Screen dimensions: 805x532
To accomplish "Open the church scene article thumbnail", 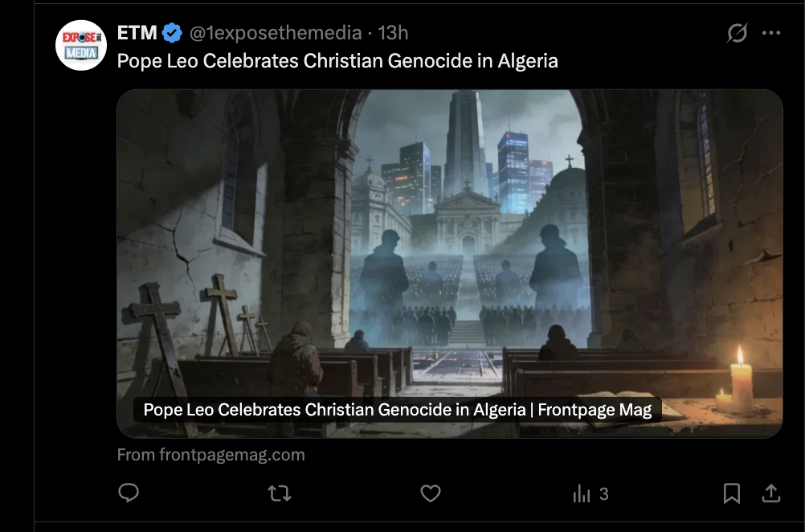I will tap(450, 264).
